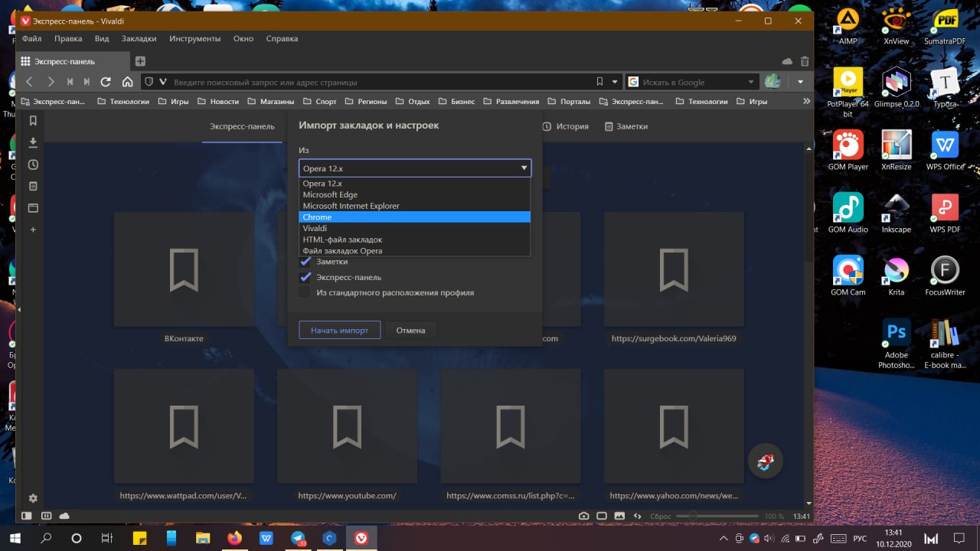Image resolution: width=980 pixels, height=551 pixels.
Task: Click the user profile avatar icon
Action: (x=773, y=82)
